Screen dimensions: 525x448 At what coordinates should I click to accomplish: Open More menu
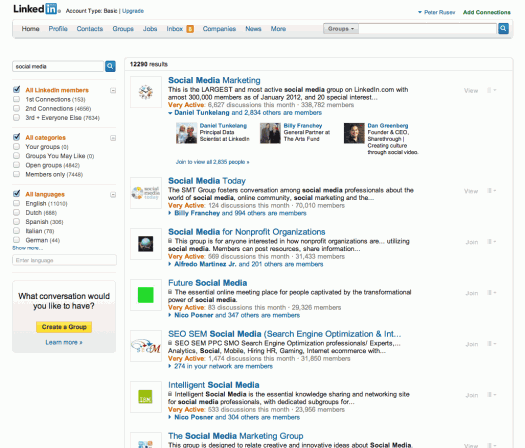[x=278, y=29]
